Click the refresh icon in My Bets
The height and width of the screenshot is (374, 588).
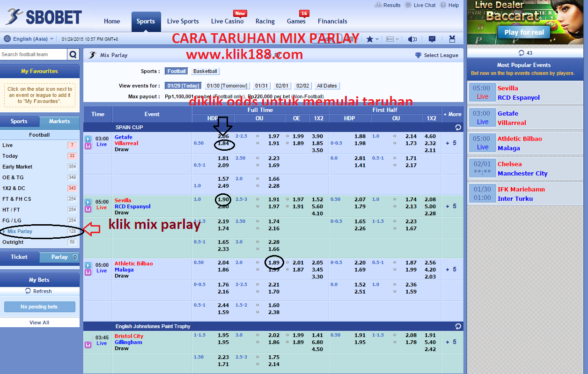pyautogui.click(x=28, y=291)
